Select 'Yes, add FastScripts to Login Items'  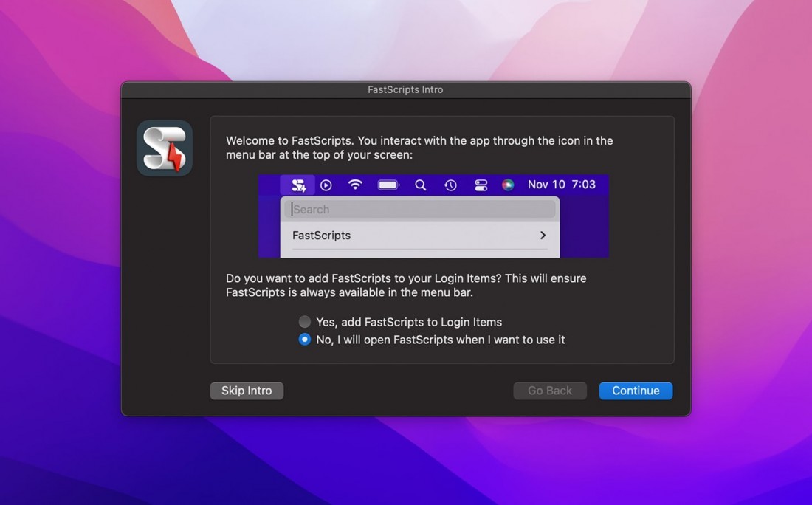(305, 322)
